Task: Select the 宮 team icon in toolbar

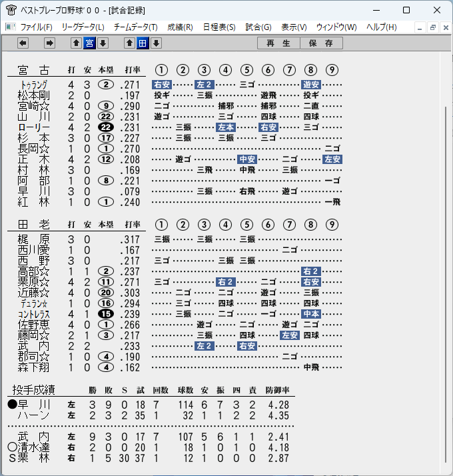Action: point(89,43)
